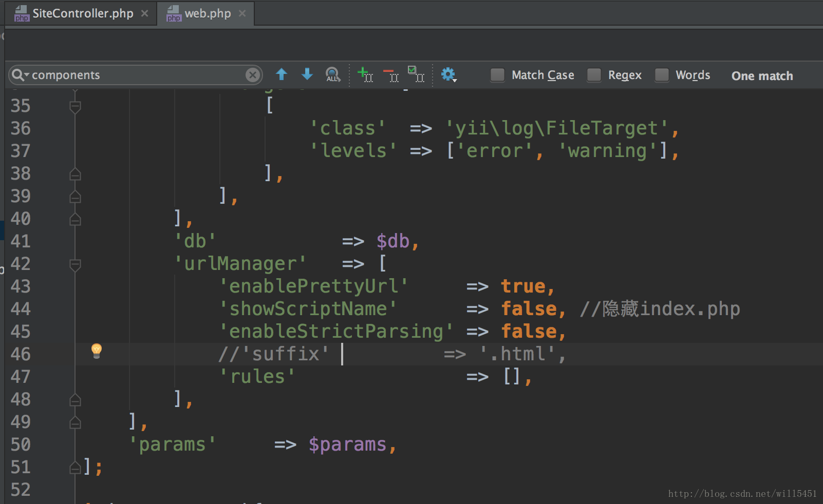Click the $db variable on line 41
This screenshot has width=823, height=504.
393,241
